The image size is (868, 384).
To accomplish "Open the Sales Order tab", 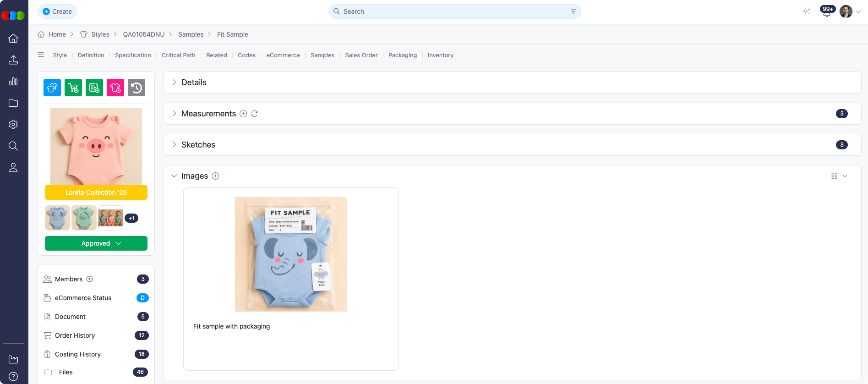I will pos(361,55).
